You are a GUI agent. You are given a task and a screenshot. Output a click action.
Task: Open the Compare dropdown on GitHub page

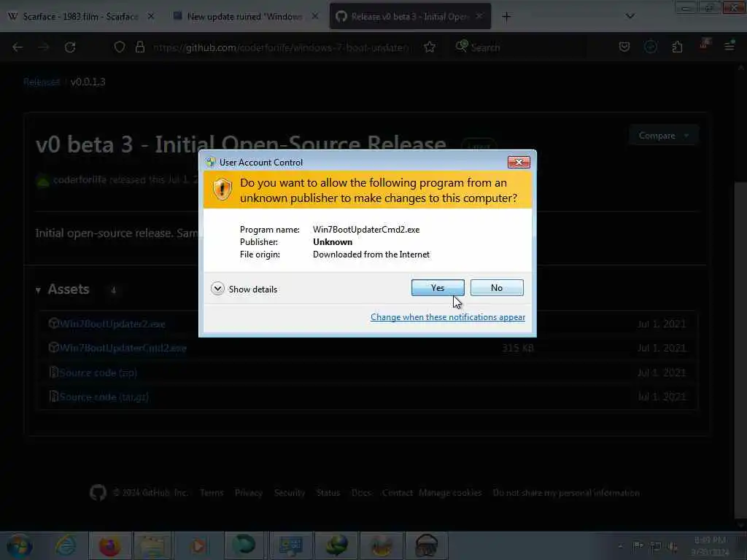coord(664,136)
